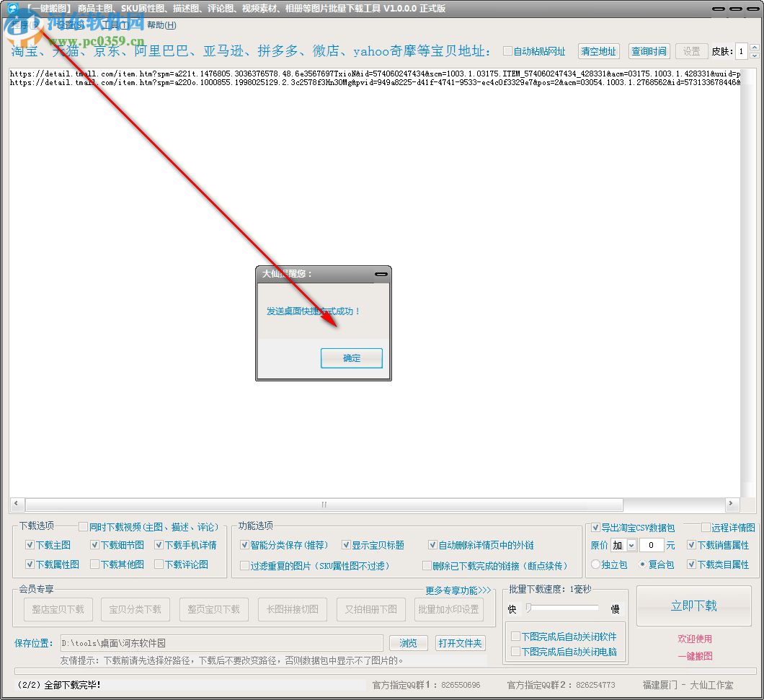Viewport: 764px width, 700px height.
Task: Click the 立即下载 button
Action: click(x=694, y=606)
